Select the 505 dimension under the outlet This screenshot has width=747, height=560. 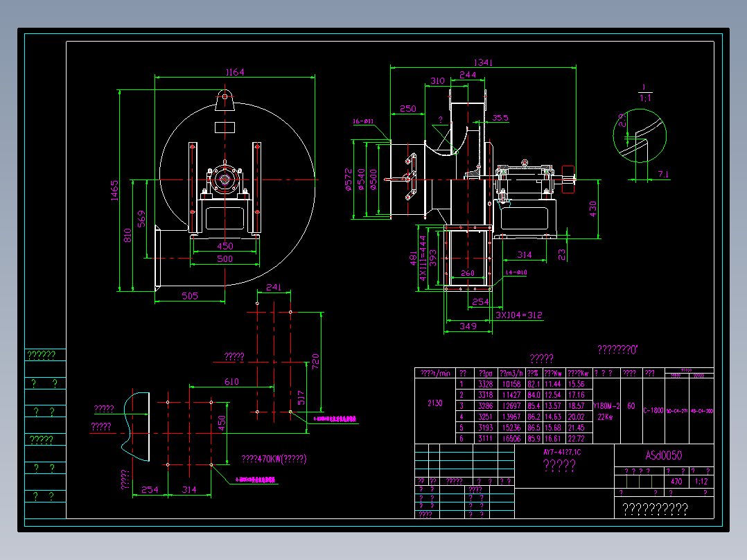(190, 296)
